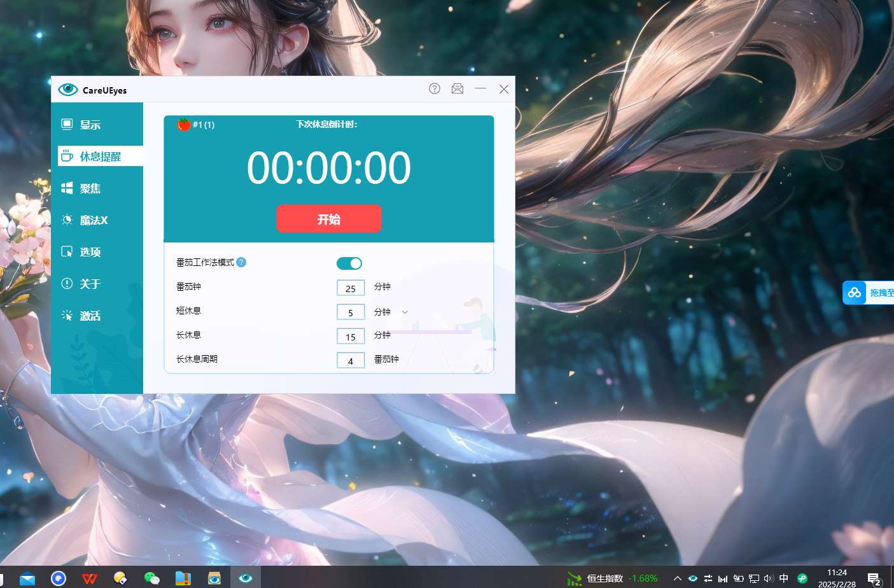
Task: Open the yellow chat bubble app in taskbar
Action: click(x=121, y=578)
